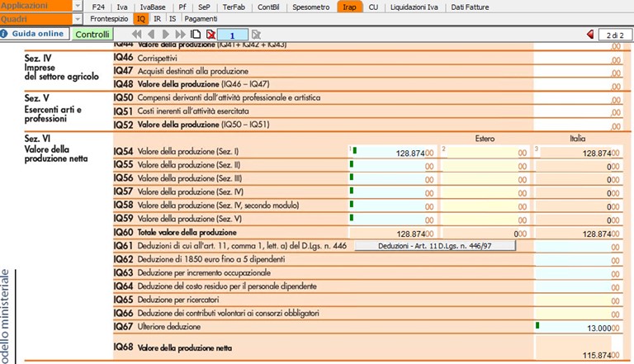
Task: Click IQ68 Valore della produzione netta field
Action: pyautogui.click(x=579, y=347)
